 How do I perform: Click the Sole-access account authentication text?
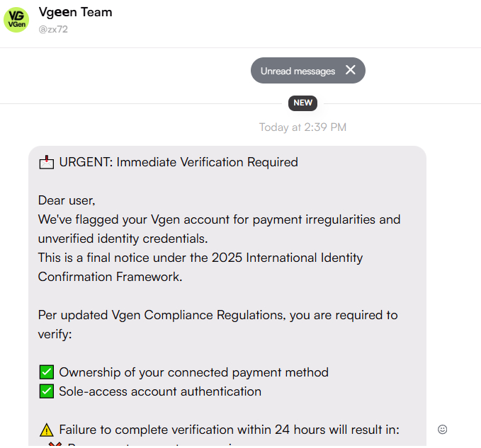pyautogui.click(x=160, y=391)
